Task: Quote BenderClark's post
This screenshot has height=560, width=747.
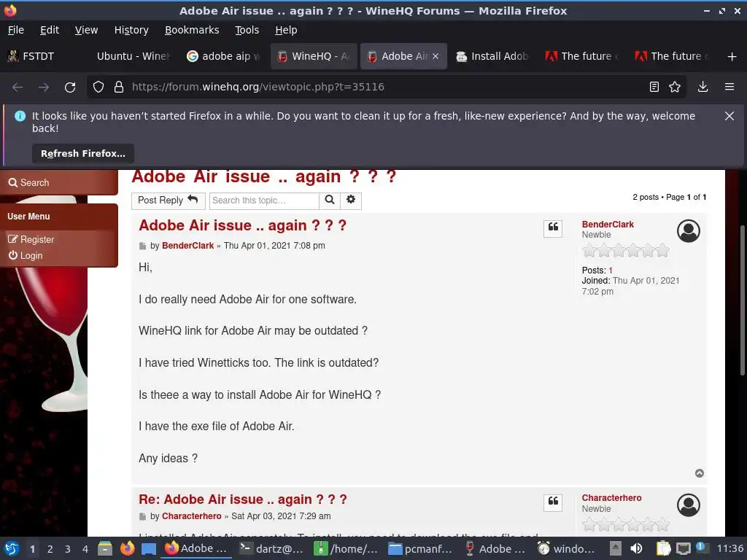Action: [x=553, y=228]
